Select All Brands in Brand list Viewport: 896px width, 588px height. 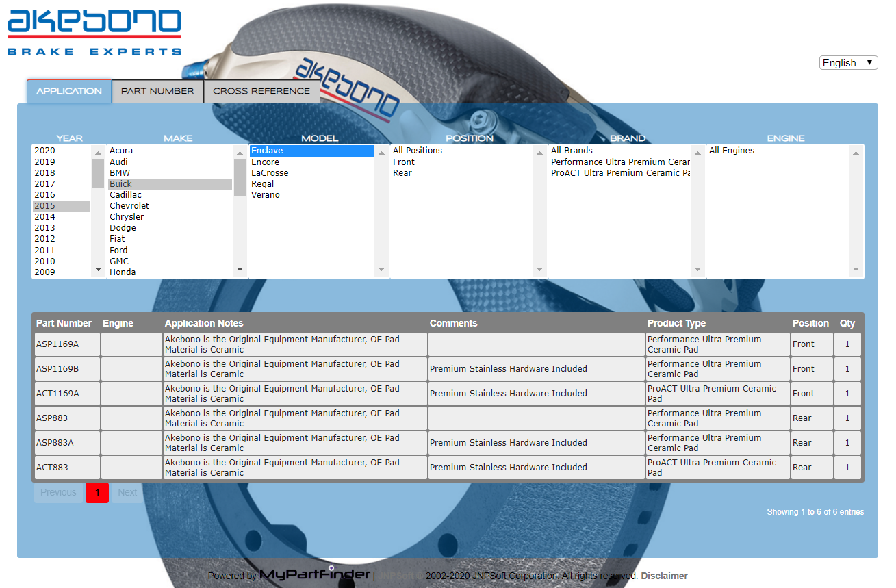tap(619, 151)
